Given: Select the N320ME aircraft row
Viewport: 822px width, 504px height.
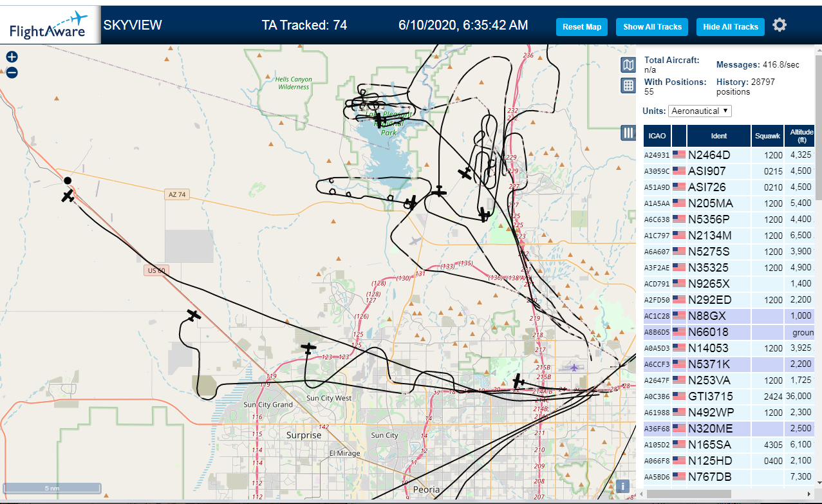Looking at the screenshot, I should [x=729, y=429].
